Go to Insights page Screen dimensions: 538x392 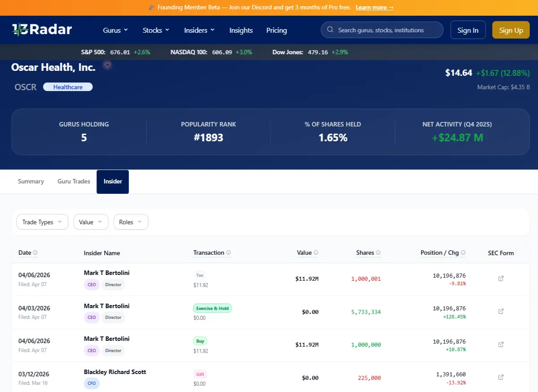[x=241, y=30]
